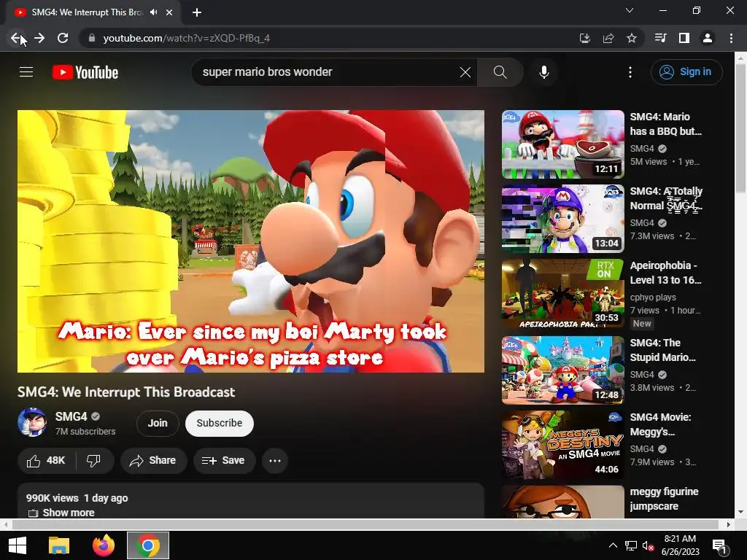This screenshot has width=747, height=560.
Task: Start voice search with the microphone
Action: pos(543,72)
